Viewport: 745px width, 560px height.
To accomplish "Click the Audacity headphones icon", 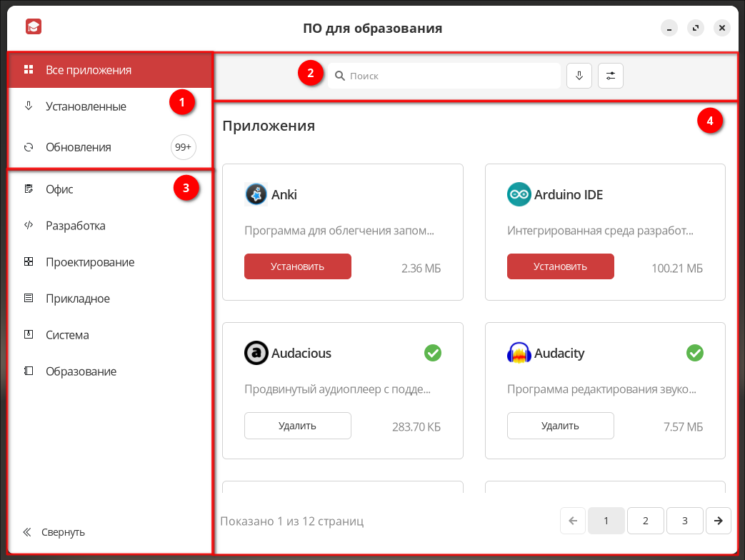I will pos(519,353).
